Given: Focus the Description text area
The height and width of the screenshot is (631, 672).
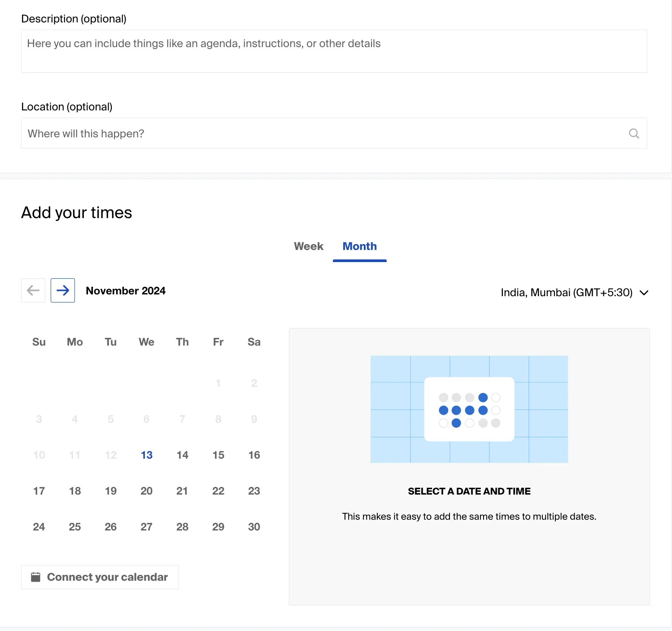Looking at the screenshot, I should point(334,51).
